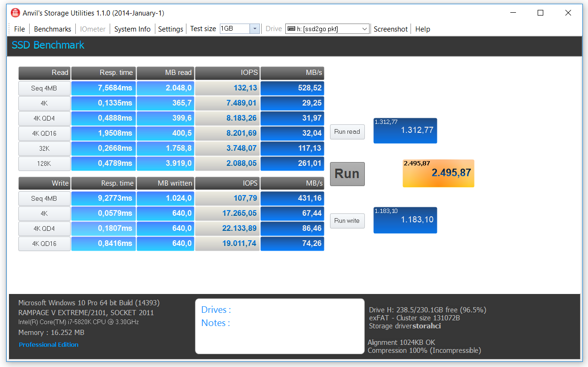Click the Read 4K QD16 test button
Screen dimensions: 588x367
(x=44, y=133)
